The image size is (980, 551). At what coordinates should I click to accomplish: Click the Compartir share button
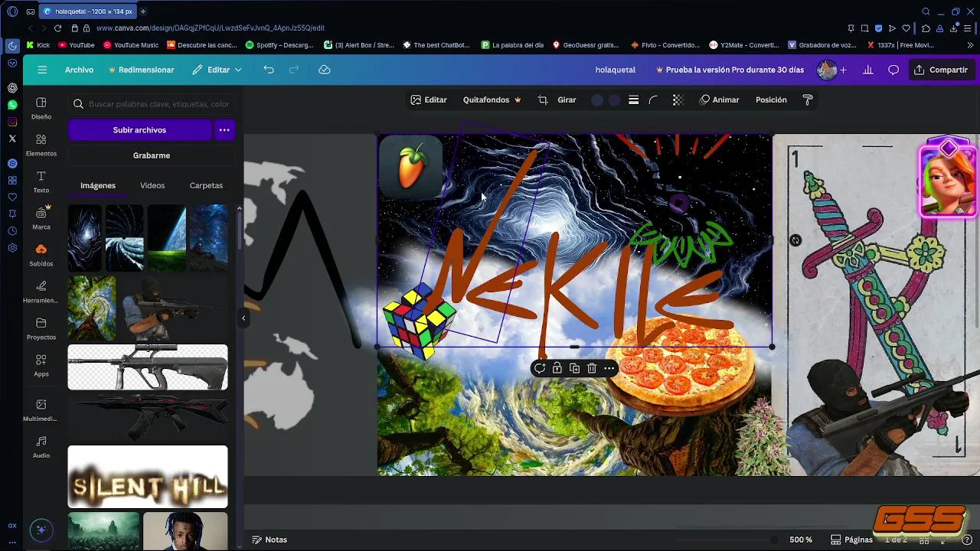(941, 70)
